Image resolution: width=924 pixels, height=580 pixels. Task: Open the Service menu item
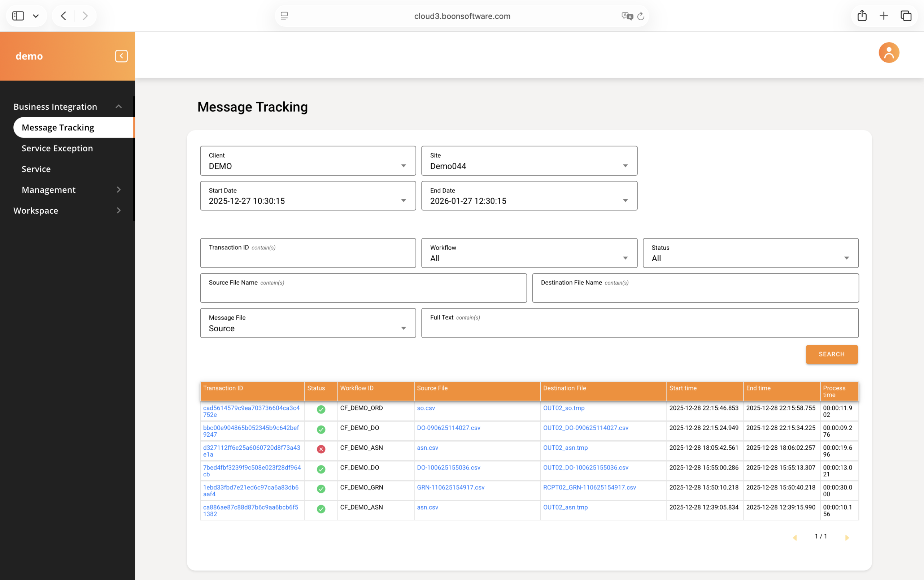[x=36, y=169]
